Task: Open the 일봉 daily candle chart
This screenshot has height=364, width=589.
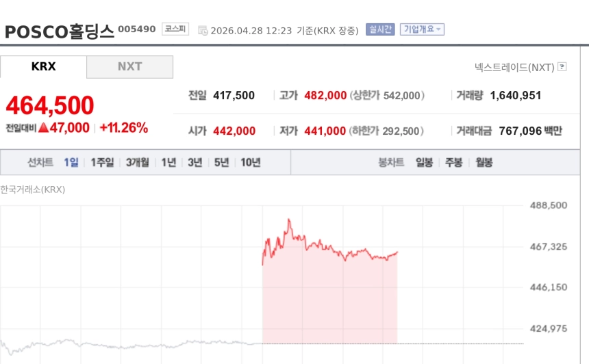Action: click(425, 163)
